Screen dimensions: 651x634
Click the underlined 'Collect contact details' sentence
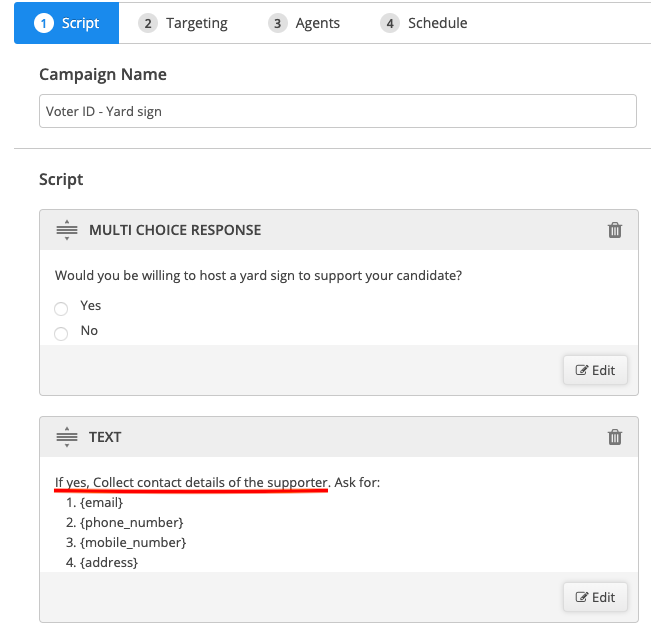[192, 482]
